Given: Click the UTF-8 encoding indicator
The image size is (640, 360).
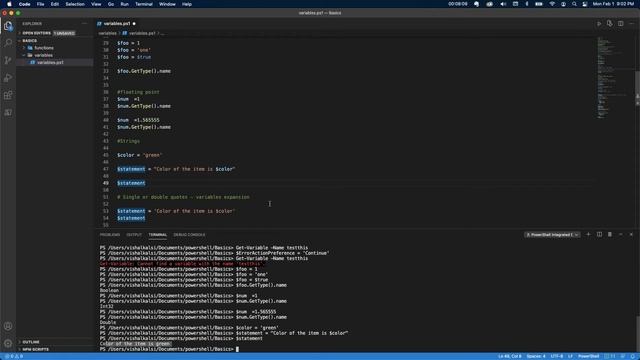Looking at the screenshot, I should pos(557,356).
